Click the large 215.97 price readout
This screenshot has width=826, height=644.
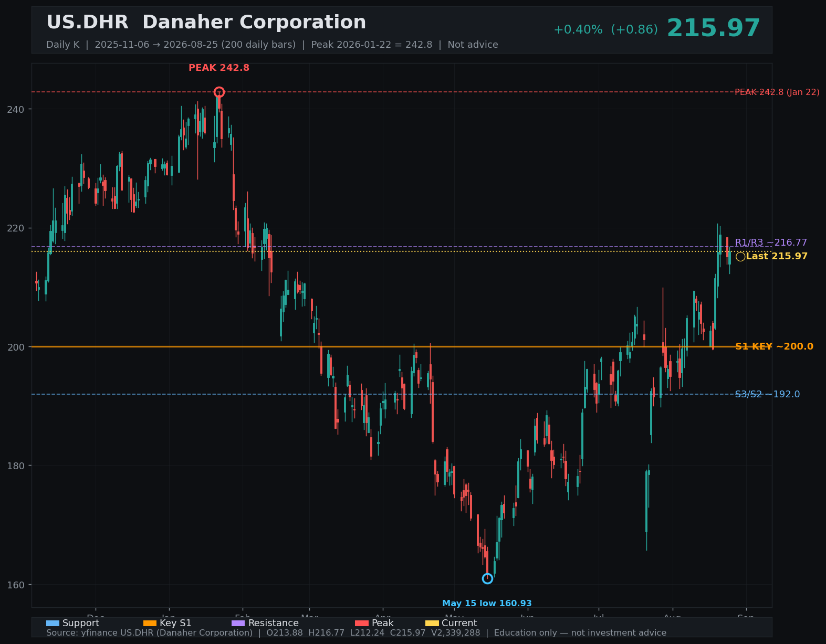point(714,28)
